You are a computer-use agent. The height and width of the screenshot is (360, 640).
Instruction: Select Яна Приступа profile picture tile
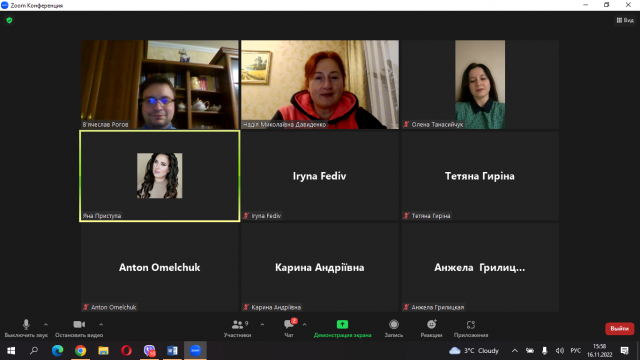160,176
